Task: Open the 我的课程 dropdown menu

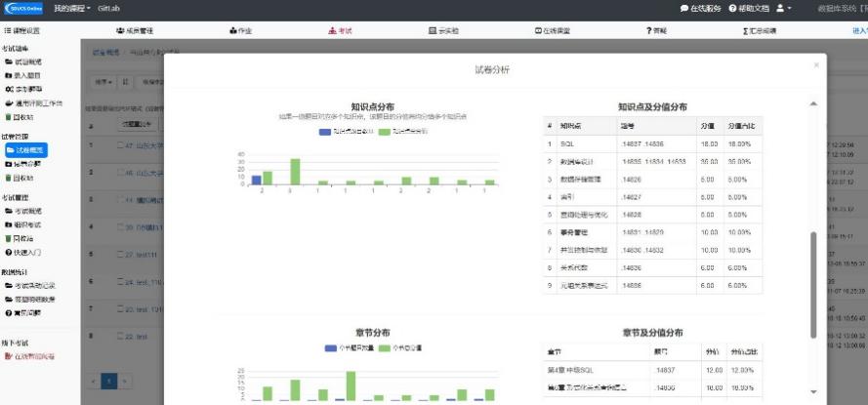Action: coord(72,8)
